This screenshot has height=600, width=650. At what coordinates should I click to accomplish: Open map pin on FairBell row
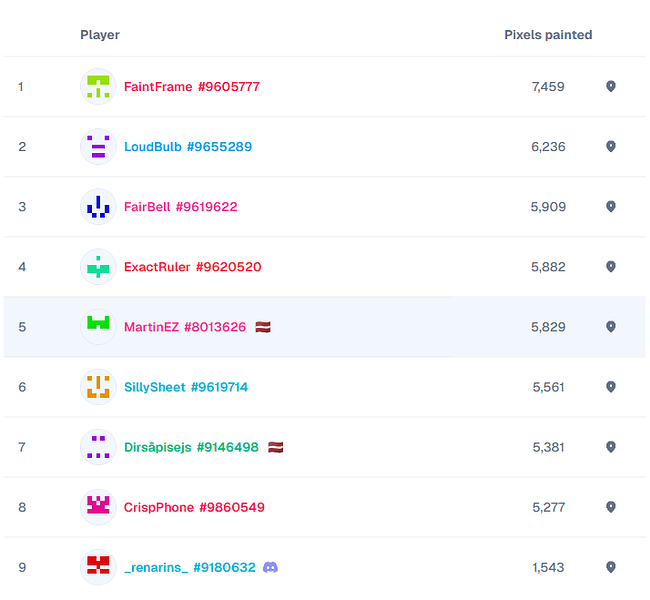pyautogui.click(x=611, y=206)
